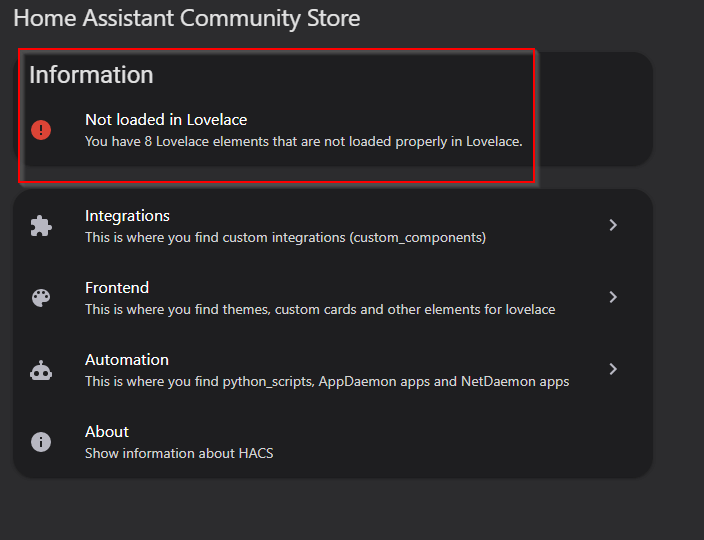Click 'You have 8 Lovelace elements' message
Screen dimensions: 704x540
pyautogui.click(x=304, y=141)
